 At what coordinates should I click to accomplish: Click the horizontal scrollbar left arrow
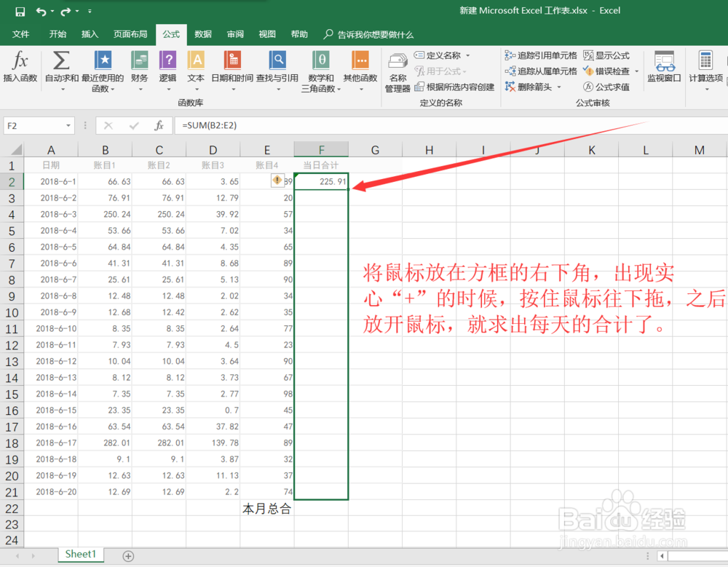coord(662,556)
